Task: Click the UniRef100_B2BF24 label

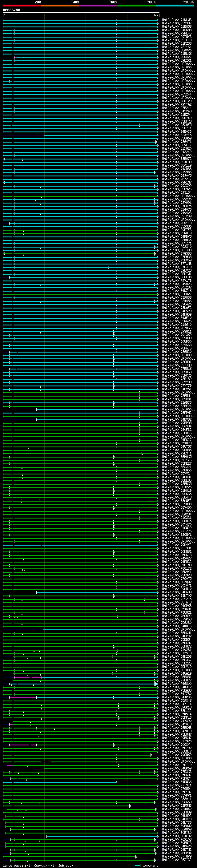Action: [176, 406]
